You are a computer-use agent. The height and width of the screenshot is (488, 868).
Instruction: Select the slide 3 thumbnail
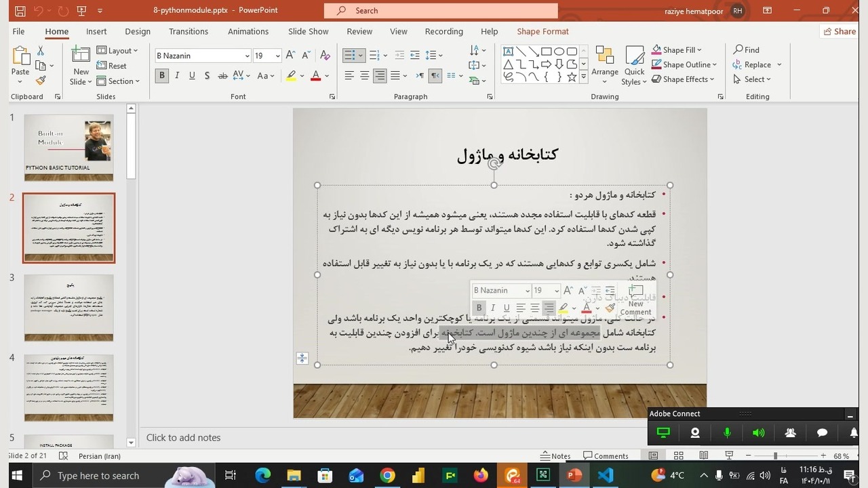coord(68,308)
